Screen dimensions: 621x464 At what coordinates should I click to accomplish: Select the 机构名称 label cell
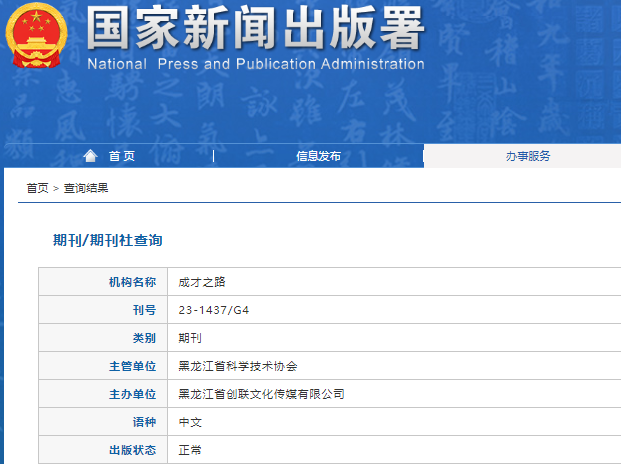pos(103,282)
